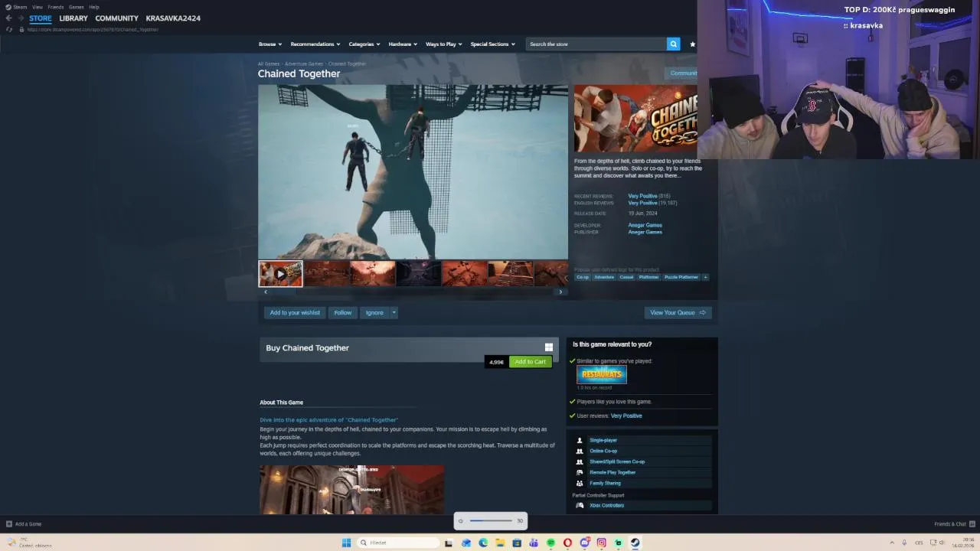Click the Windows taskbar search box
The width and height of the screenshot is (980, 551).
[398, 543]
